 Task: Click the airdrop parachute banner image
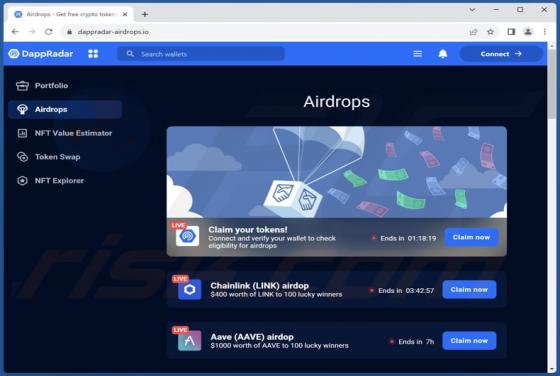tap(336, 172)
